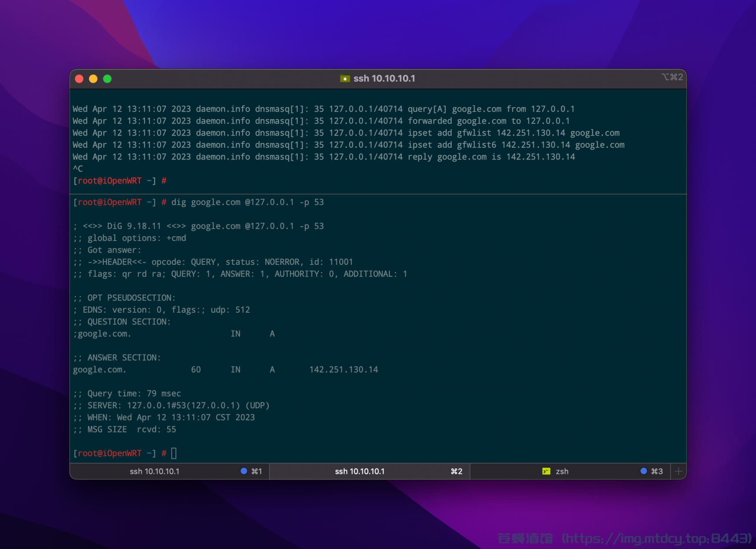Click the 'MSG SIZE rcvd: 55' line
Viewport: 756px width, 549px height.
(x=124, y=429)
